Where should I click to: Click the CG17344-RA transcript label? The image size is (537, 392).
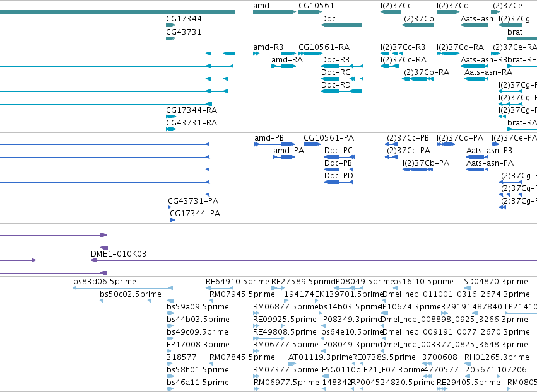191,110
